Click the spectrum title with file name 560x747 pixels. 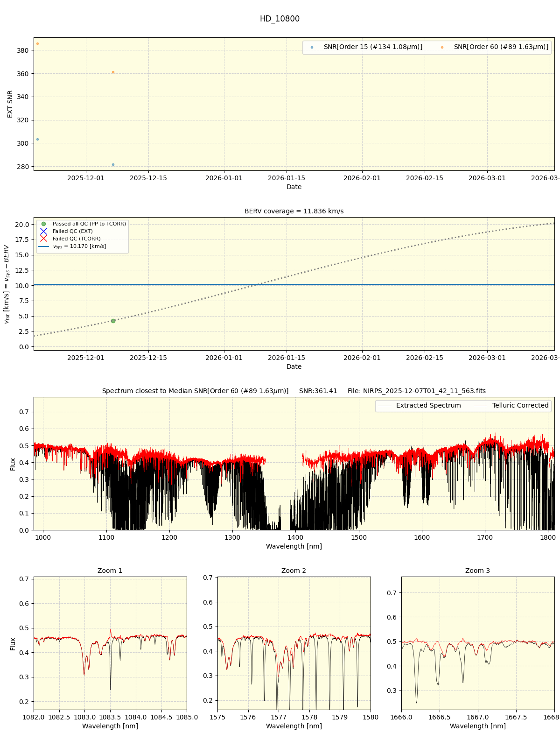(x=294, y=391)
